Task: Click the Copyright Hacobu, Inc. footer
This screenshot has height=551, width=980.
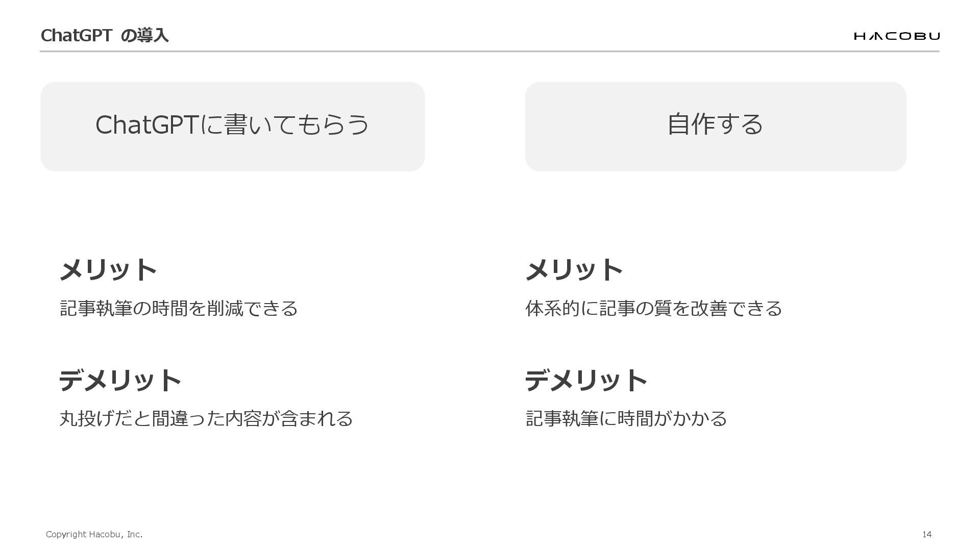Action: 94,534
